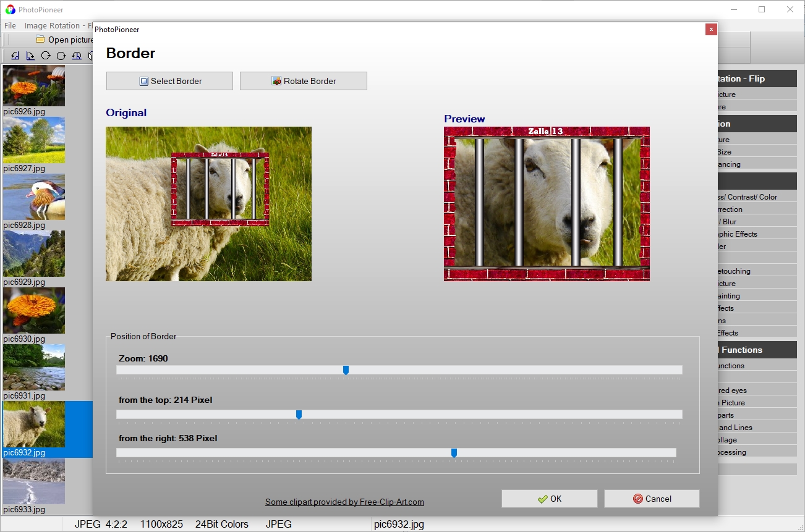The height and width of the screenshot is (532, 805).
Task: Click the rotate with flip toolbar icon
Action: pyautogui.click(x=76, y=56)
